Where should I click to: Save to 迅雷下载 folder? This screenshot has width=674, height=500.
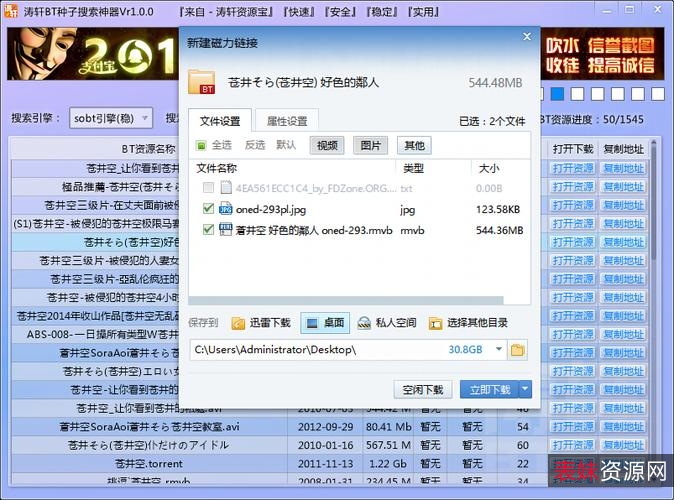pos(261,322)
